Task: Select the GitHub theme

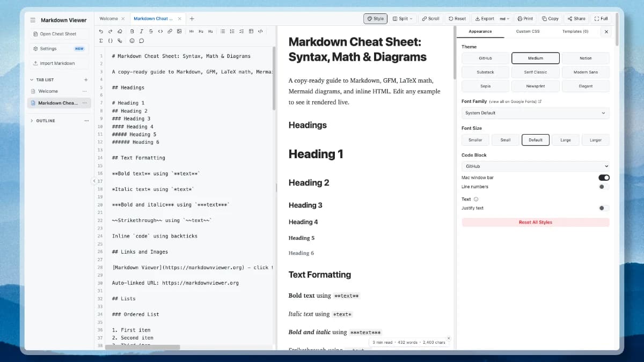Action: tap(485, 58)
